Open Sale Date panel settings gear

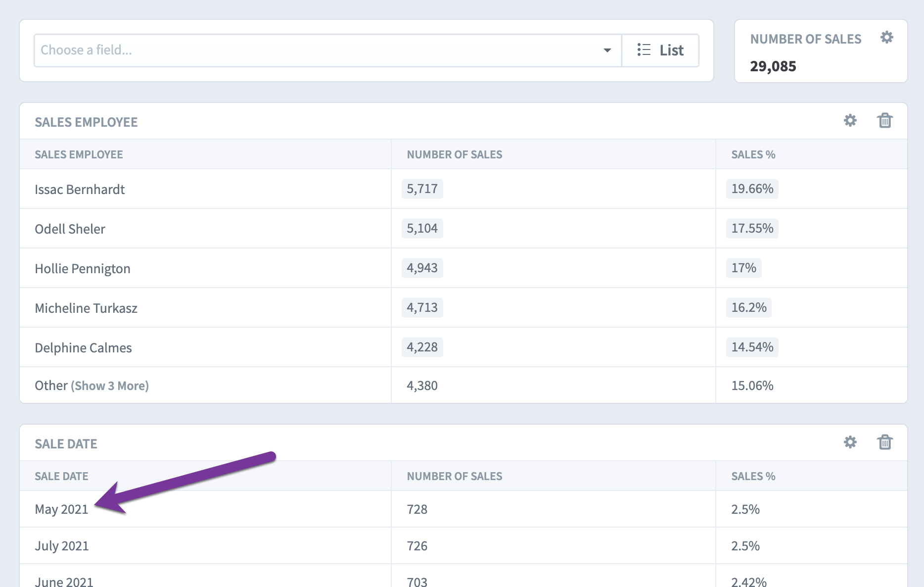point(850,442)
